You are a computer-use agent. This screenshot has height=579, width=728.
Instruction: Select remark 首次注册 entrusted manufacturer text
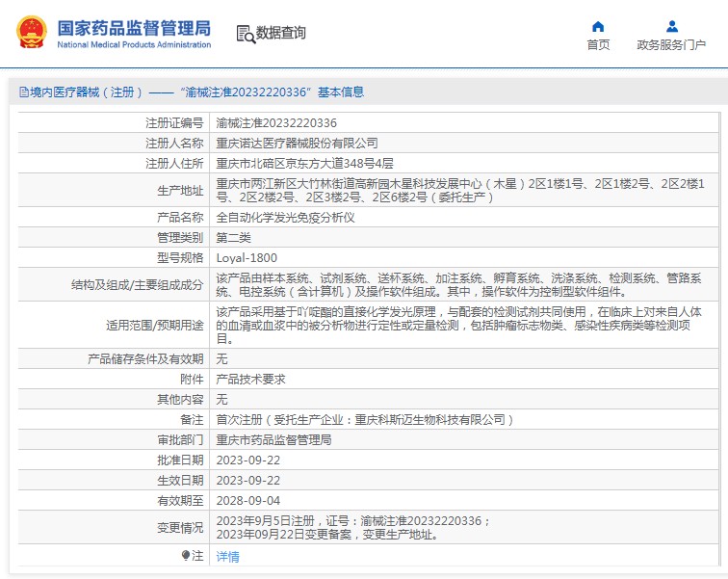[365, 420]
